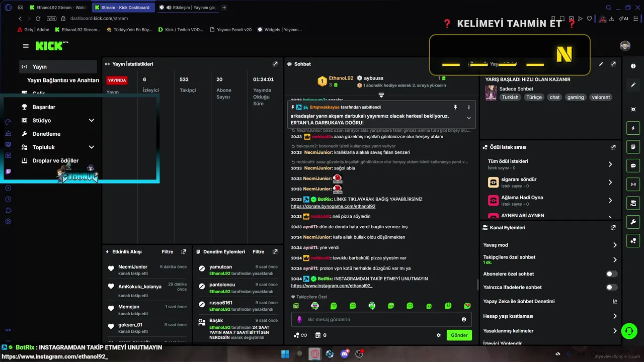Viewport: 644px width, 362px height.
Task: Open Discord from the taskbar
Action: 345,353
